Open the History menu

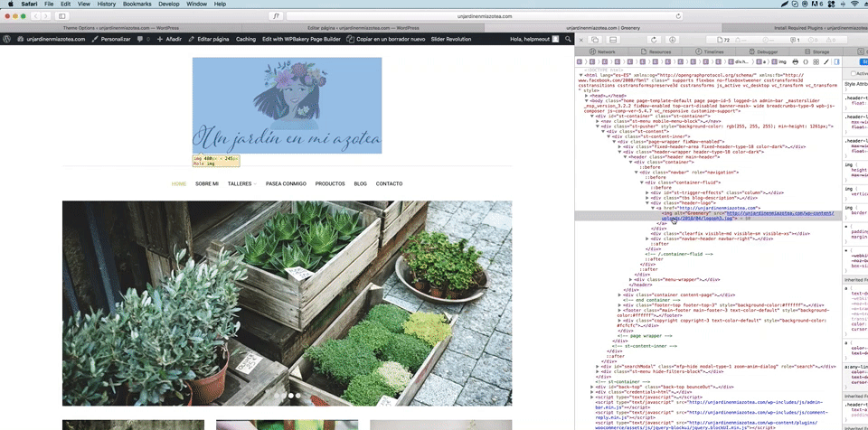(x=107, y=4)
